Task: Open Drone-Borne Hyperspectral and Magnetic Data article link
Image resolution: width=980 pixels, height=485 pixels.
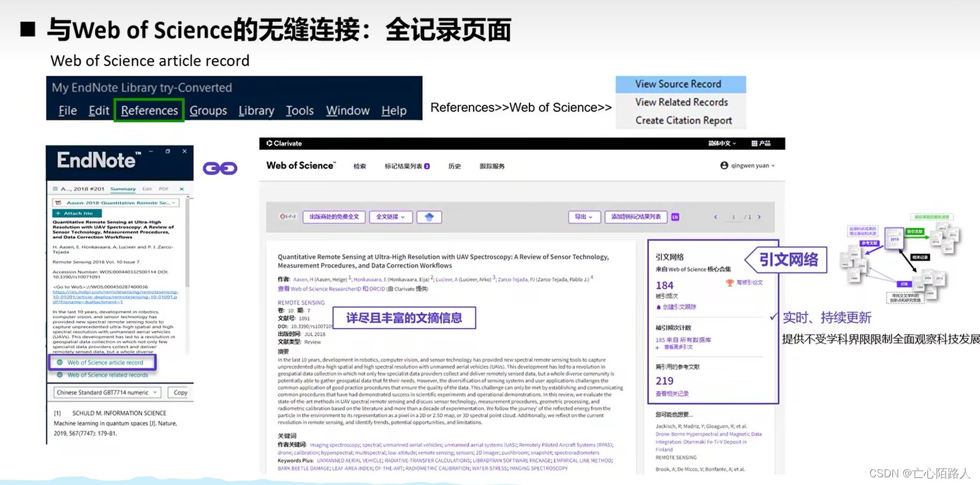Action: click(708, 442)
